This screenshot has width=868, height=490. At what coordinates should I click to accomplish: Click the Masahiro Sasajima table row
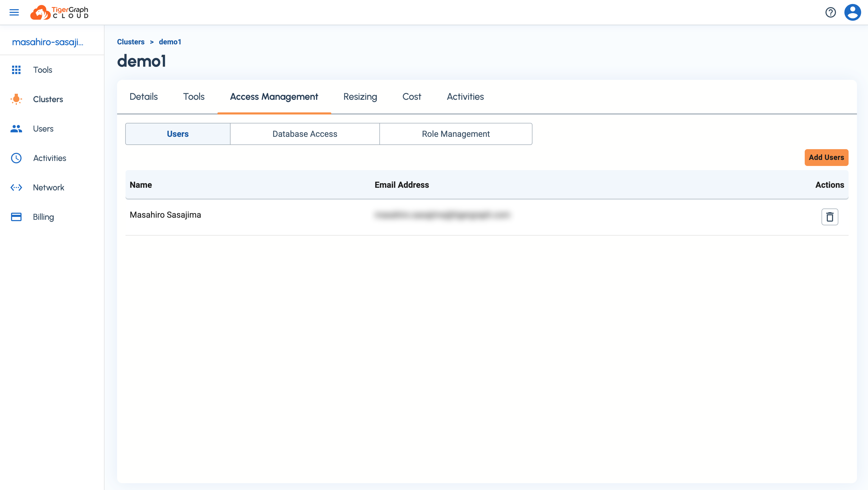165,215
